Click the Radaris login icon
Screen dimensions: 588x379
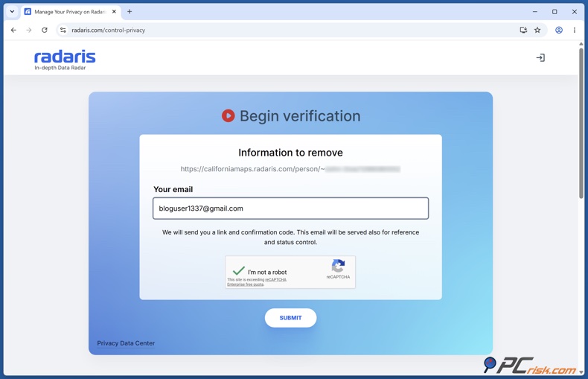click(540, 58)
